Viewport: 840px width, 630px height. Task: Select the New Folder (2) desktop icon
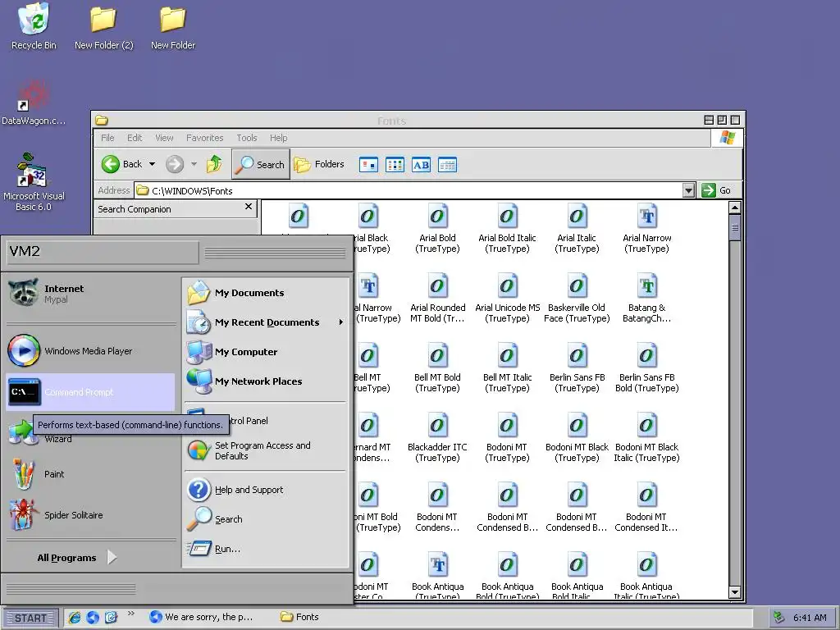point(103,27)
